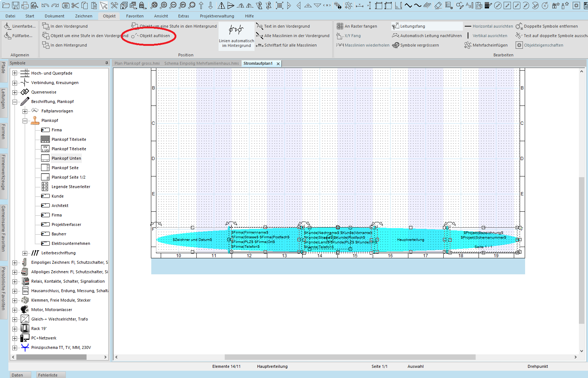Click the Undo arrow icon

[x=45, y=5]
